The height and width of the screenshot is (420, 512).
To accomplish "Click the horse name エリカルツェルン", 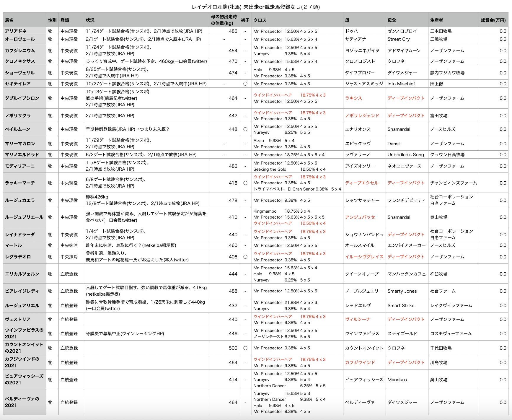I will (x=22, y=274).
